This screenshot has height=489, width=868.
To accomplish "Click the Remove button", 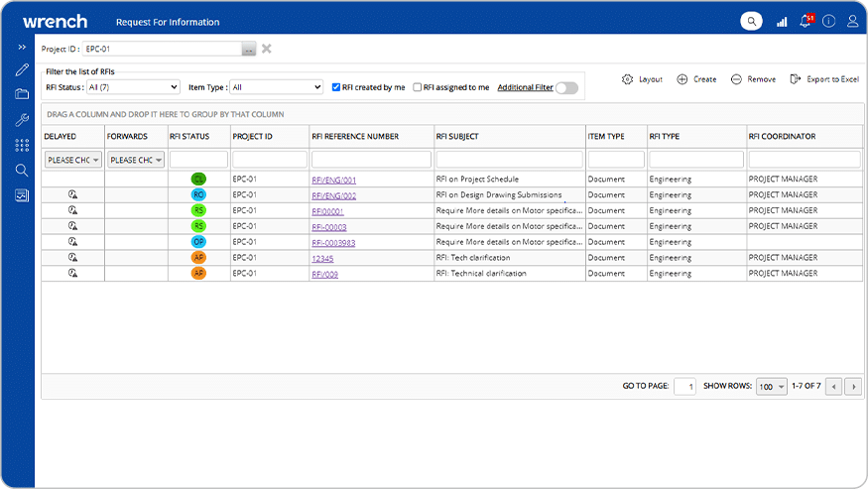I will click(x=753, y=79).
